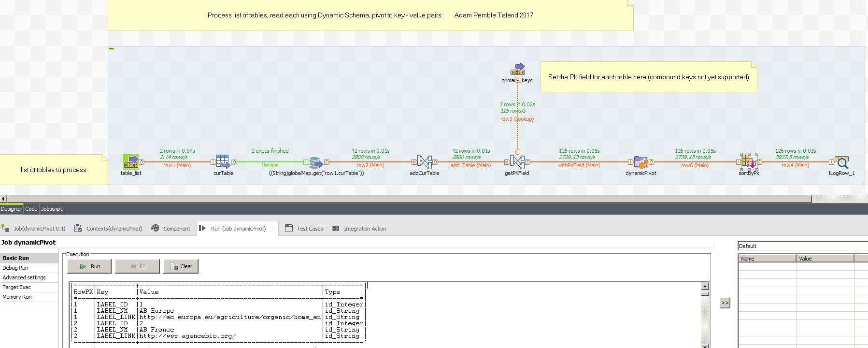Select Advanced settings in the sidebar
Screen dimensions: 868x348
click(29, 277)
